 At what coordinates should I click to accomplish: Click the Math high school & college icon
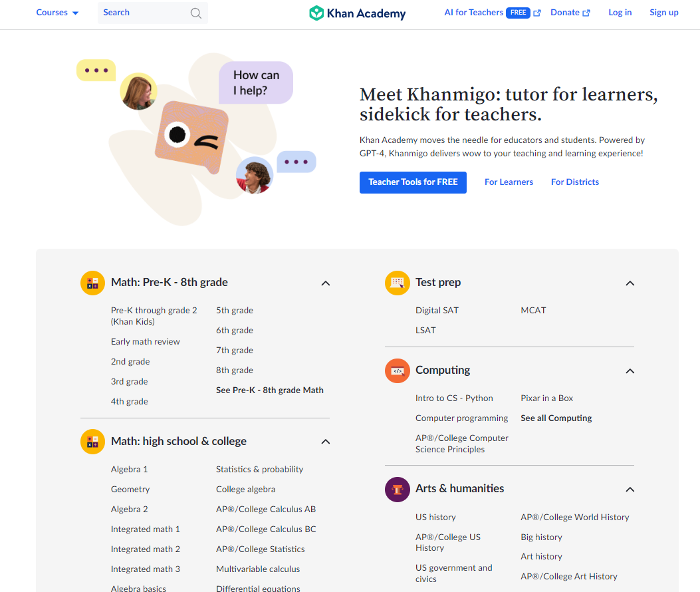[92, 442]
